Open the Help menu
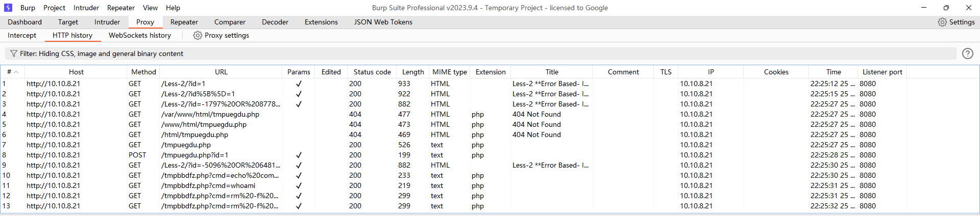Image resolution: width=980 pixels, height=216 pixels. [x=173, y=8]
